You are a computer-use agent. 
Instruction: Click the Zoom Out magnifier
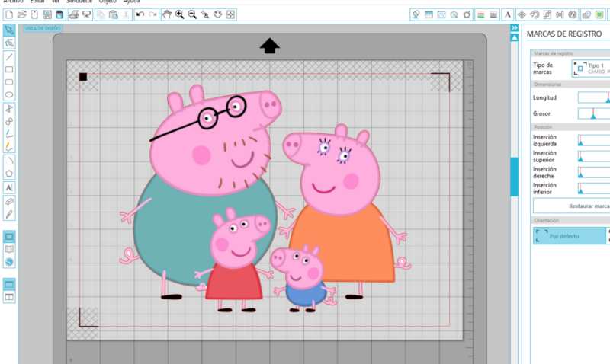(192, 14)
